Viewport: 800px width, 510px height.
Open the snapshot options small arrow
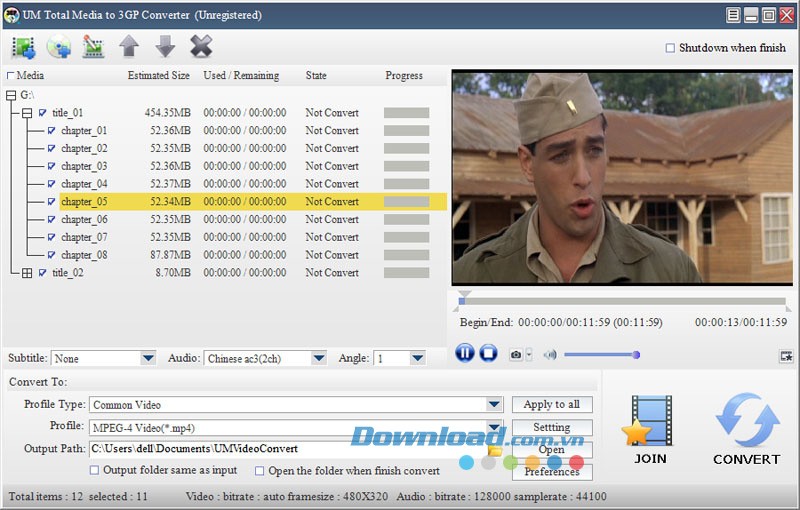529,354
